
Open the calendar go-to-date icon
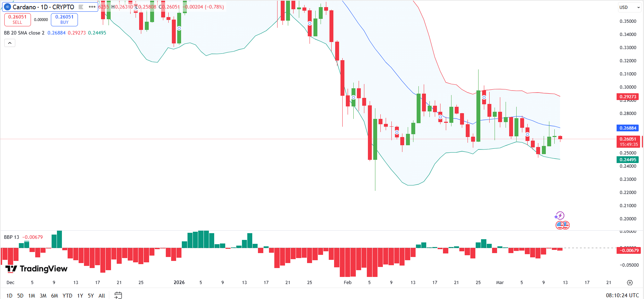click(118, 295)
